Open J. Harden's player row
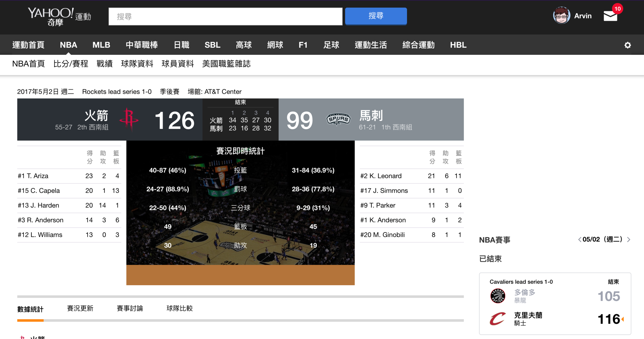 click(x=39, y=205)
